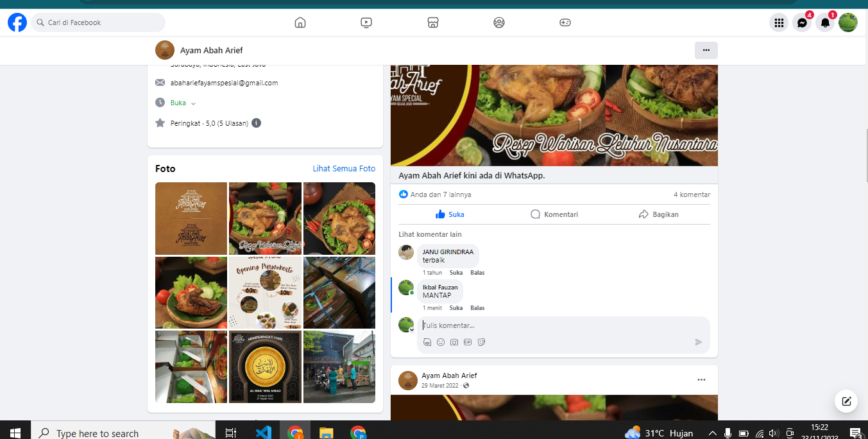Open the Watch video tab
Screen dimensions: 868x439
(x=366, y=22)
